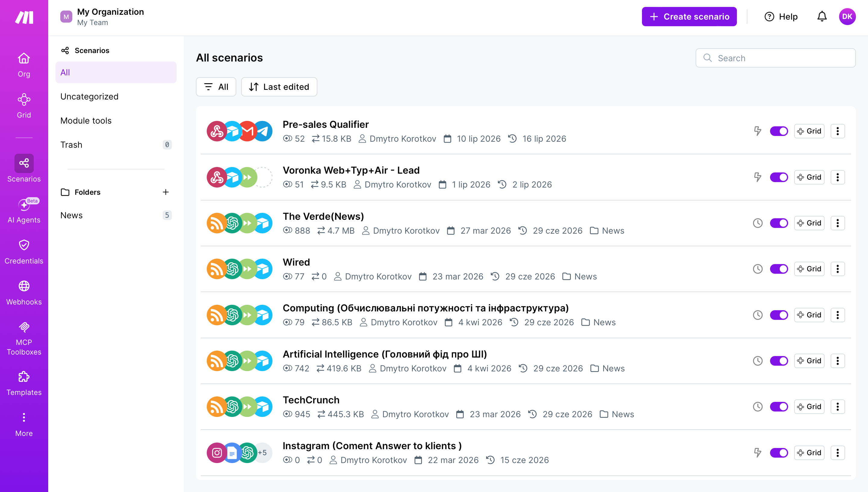Select the All scenarios category
The image size is (868, 492).
tap(116, 72)
